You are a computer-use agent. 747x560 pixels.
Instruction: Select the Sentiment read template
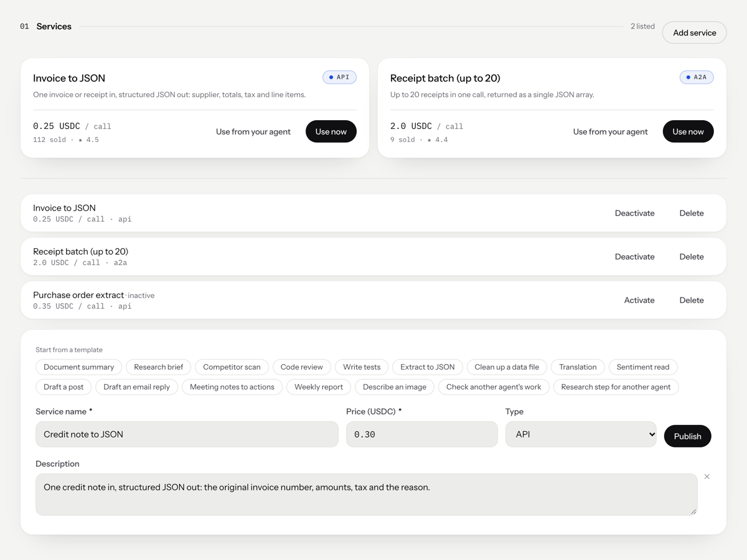(643, 367)
